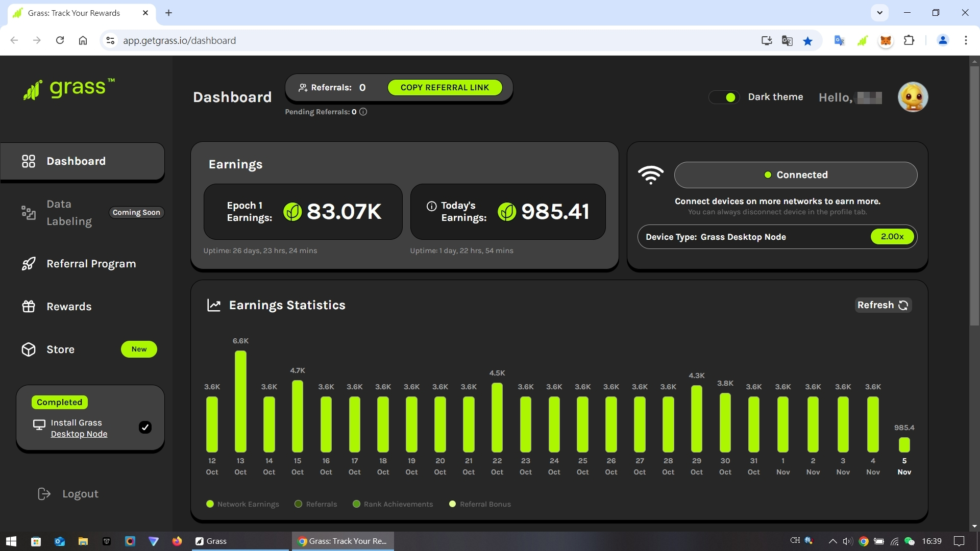Click the Store box icon
This screenshot has width=980, height=551.
pos(29,349)
